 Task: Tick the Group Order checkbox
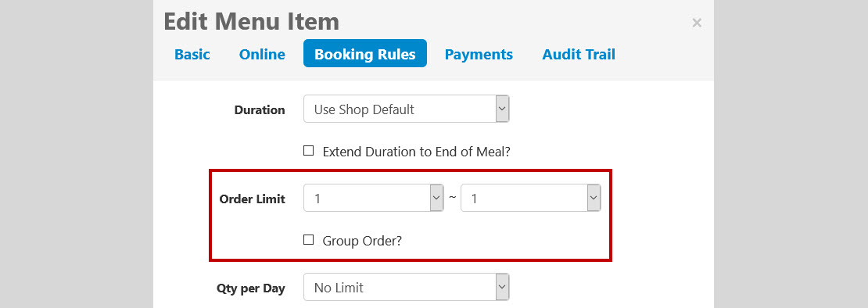308,240
